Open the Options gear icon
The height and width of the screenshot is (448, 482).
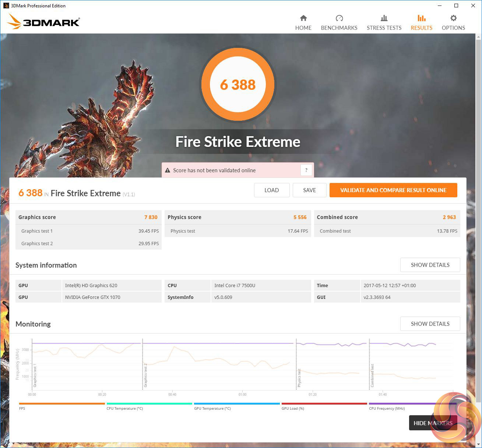click(x=453, y=18)
